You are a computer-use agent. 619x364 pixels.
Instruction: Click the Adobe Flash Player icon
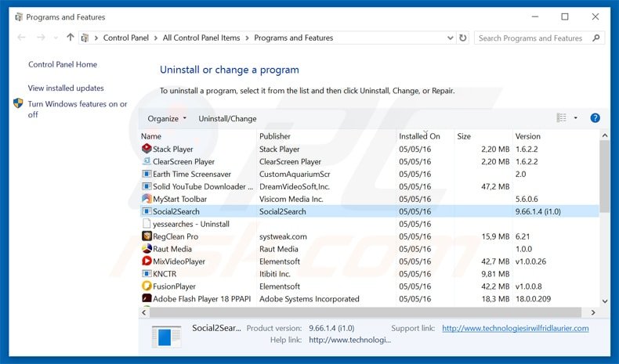[x=147, y=298]
